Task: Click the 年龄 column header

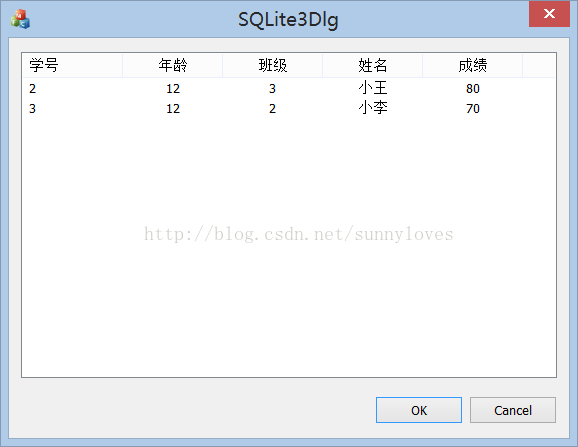Action: click(x=173, y=66)
